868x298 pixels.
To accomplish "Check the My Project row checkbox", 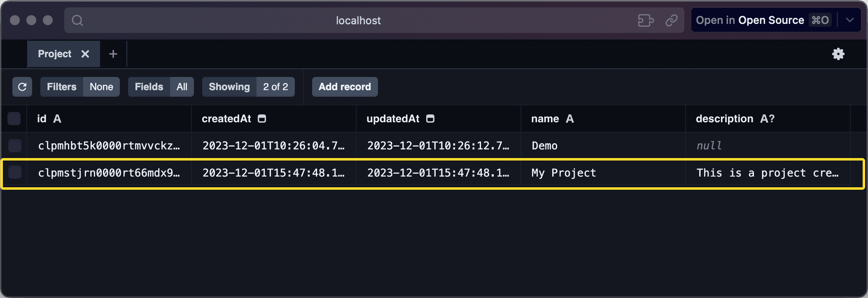I will [15, 172].
